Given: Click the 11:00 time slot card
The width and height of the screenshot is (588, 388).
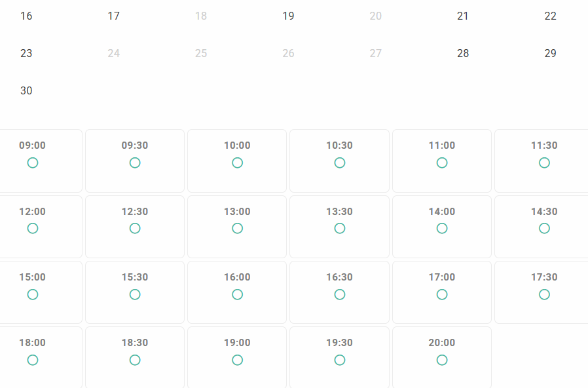Looking at the screenshot, I should [442, 161].
